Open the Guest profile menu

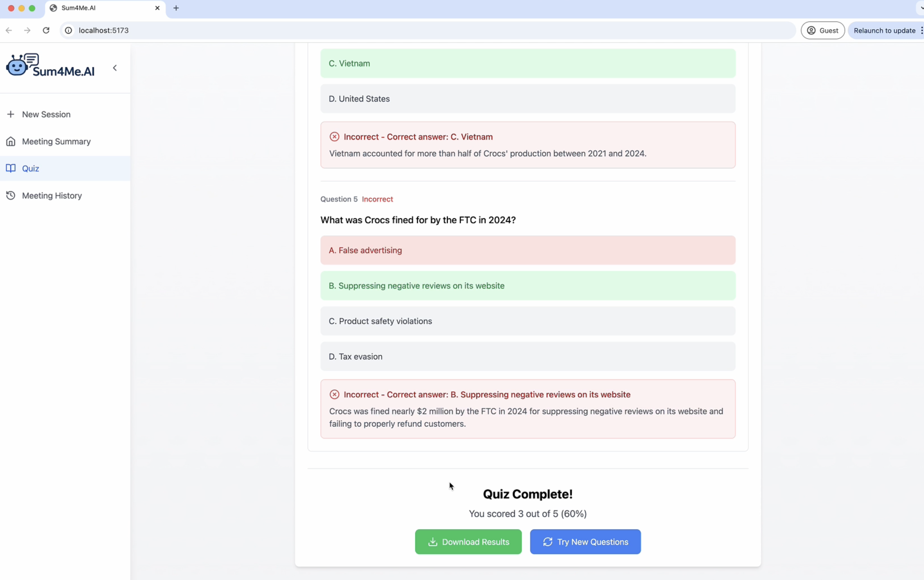[822, 30]
